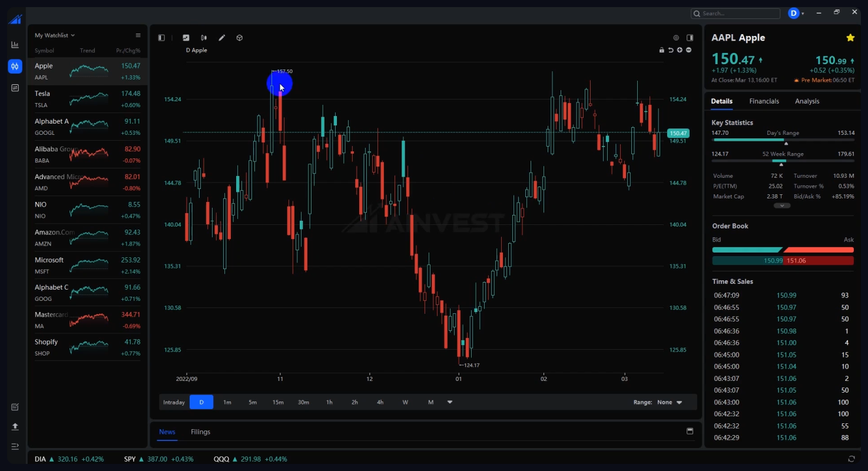This screenshot has height=471, width=868.
Task: Switch to the Financials tab
Action: (x=764, y=101)
